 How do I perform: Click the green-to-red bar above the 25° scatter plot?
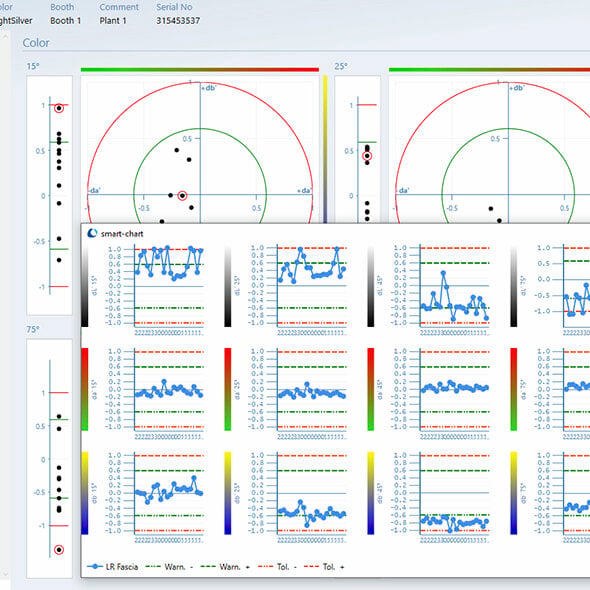pos(489,70)
